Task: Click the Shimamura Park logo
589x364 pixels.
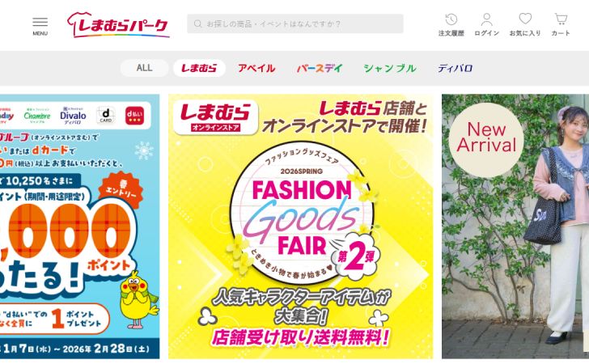Action: point(118,25)
